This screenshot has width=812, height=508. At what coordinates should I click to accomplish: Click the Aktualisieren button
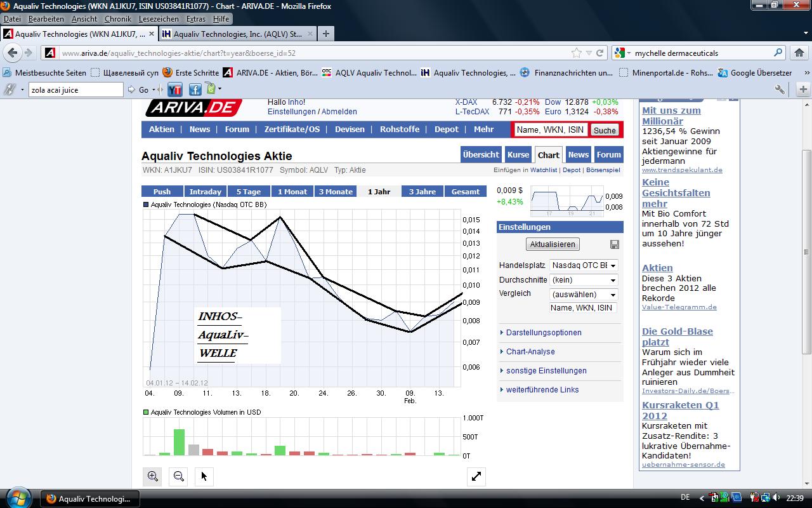pyautogui.click(x=552, y=244)
